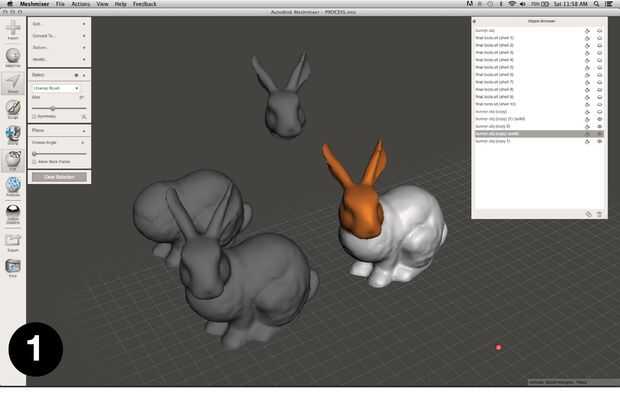
Task: Open Crease Angle options arrow
Action: click(x=83, y=142)
